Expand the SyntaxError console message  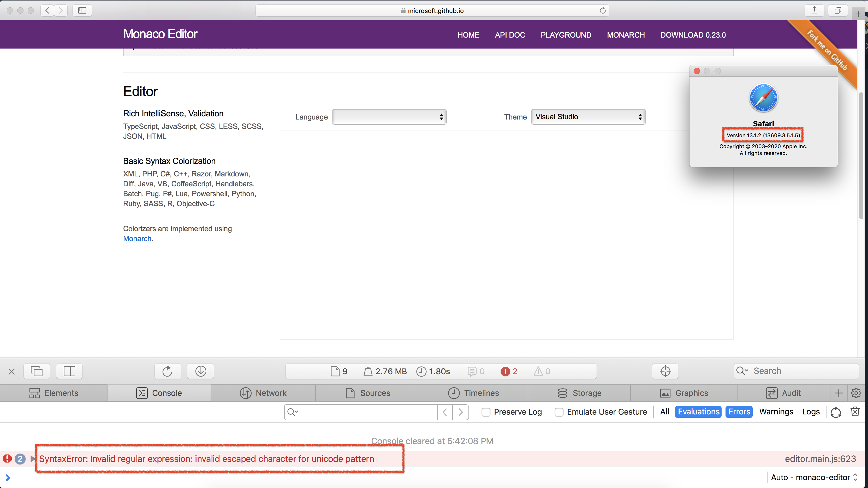[33, 459]
